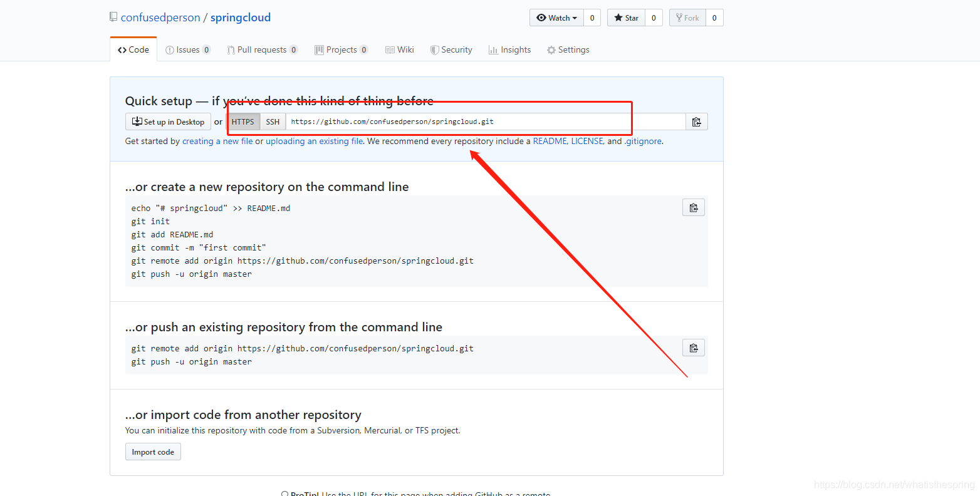Viewport: 980px width, 496px height.
Task: Click the fork count beside Fork
Action: pos(714,18)
